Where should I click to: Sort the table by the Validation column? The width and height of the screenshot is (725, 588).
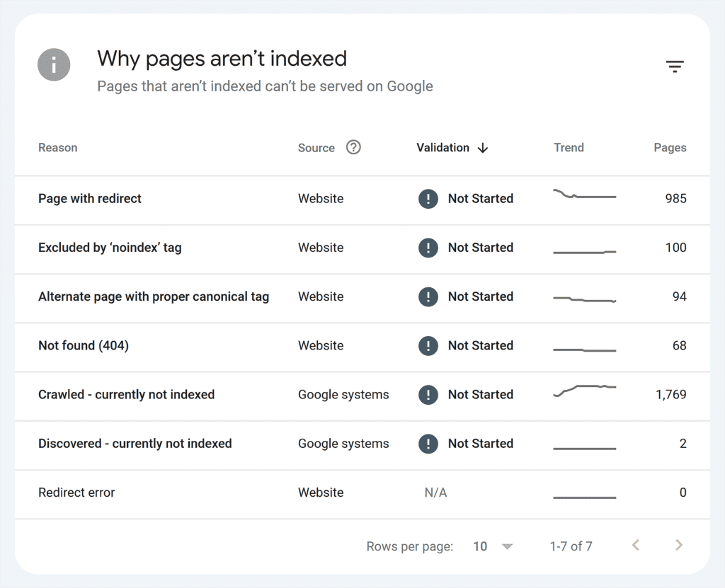click(443, 147)
